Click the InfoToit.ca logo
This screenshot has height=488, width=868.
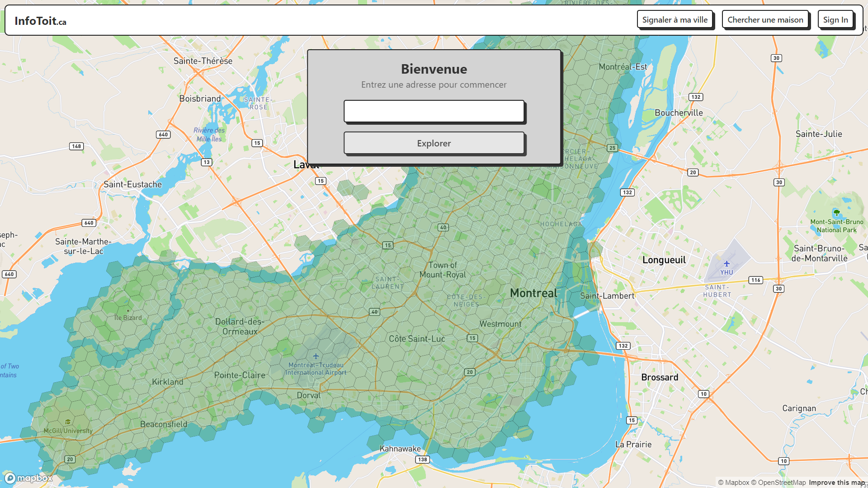[x=40, y=21]
